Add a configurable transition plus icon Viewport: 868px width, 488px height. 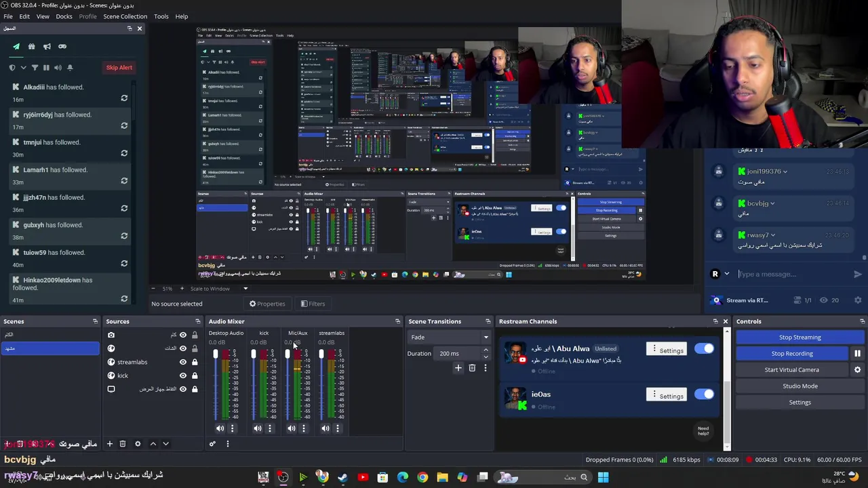click(458, 368)
